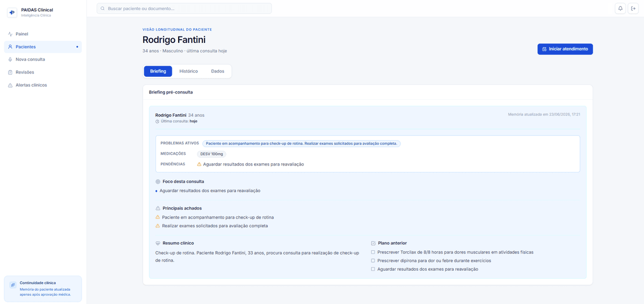Viewport: 644px width, 304px height.
Task: Click the MEDICAÇÕES label
Action: tap(173, 154)
